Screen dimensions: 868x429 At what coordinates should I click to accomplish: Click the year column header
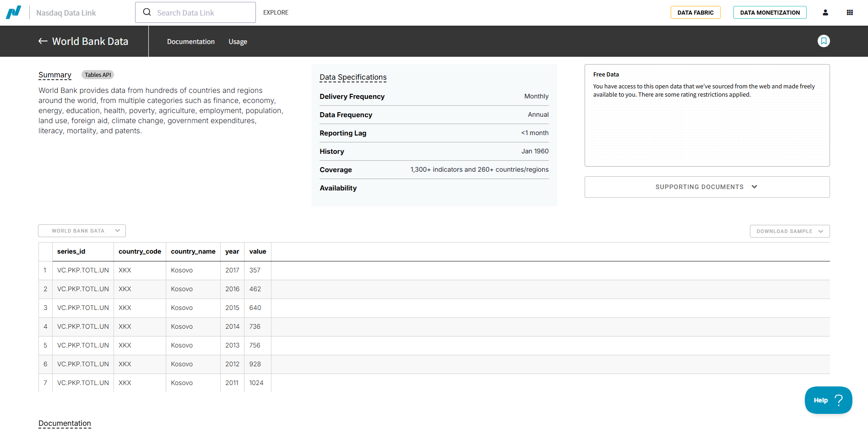point(232,251)
